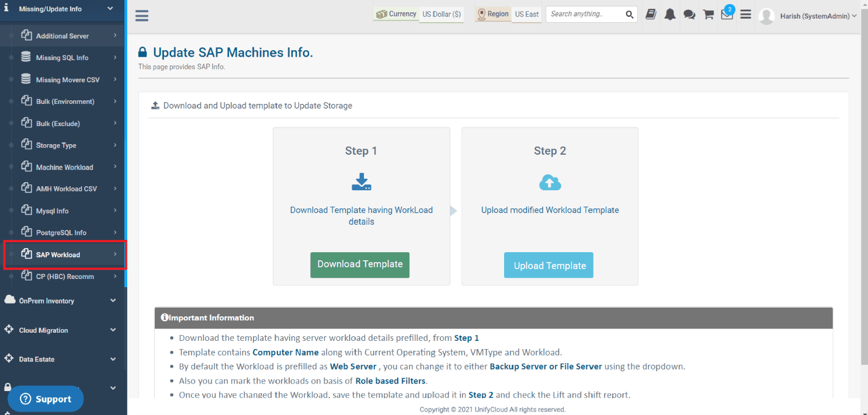Click the blue Upload Template button
The height and width of the screenshot is (415, 868).
(549, 266)
